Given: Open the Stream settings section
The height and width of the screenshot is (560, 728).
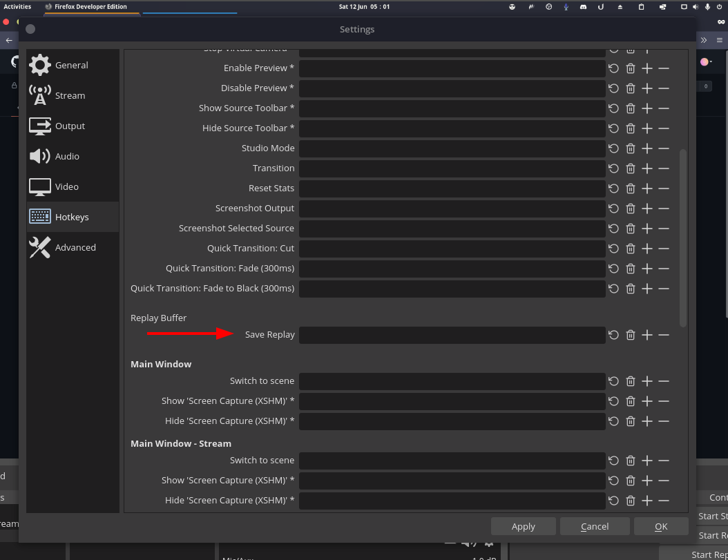Looking at the screenshot, I should click(x=73, y=95).
